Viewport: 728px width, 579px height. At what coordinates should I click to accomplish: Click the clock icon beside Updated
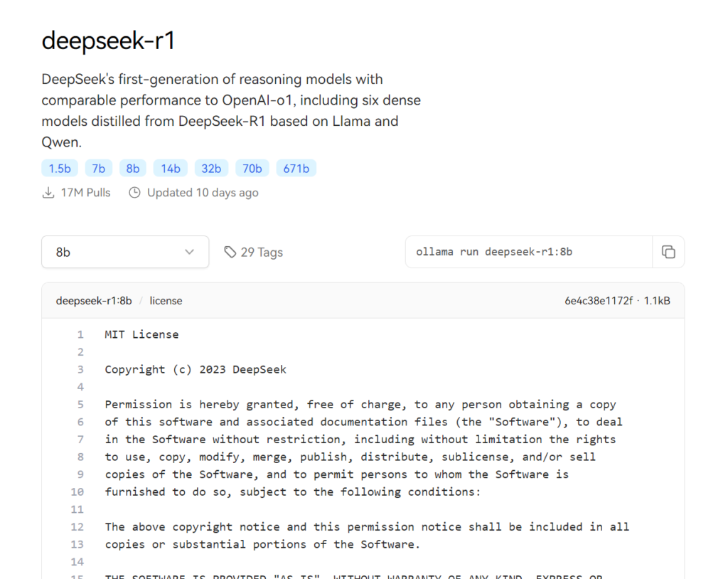(x=134, y=193)
